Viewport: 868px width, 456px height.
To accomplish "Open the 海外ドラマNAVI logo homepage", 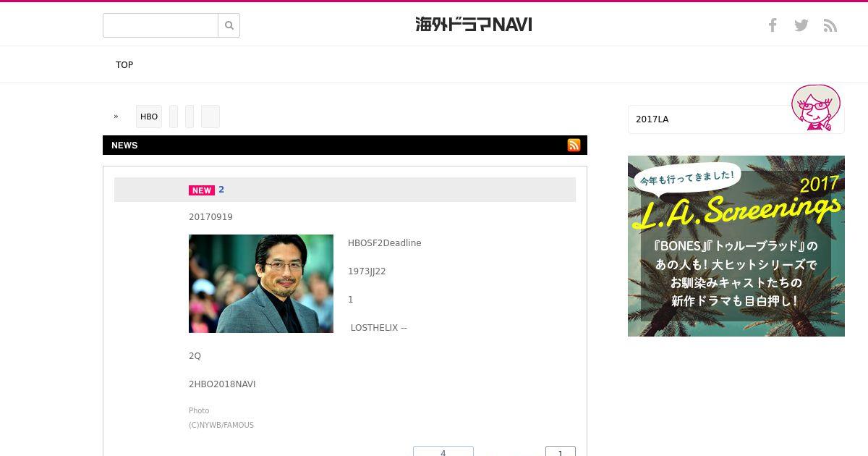I will click(x=474, y=25).
